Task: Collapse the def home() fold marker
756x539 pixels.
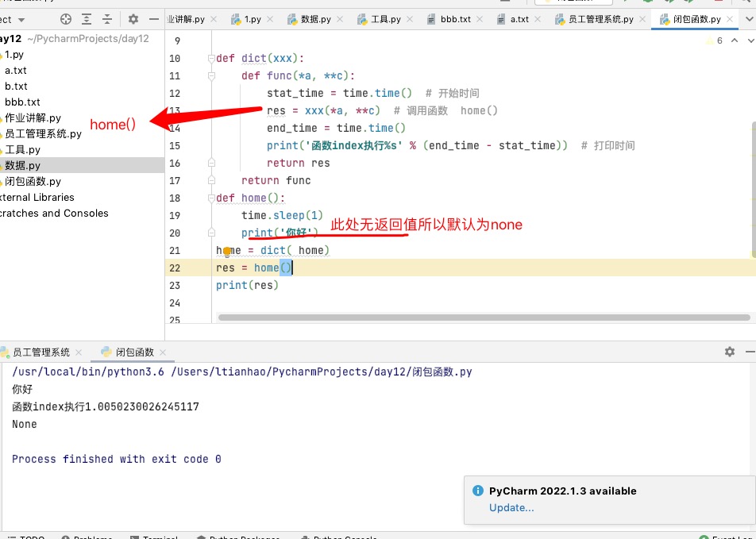Action: (x=211, y=198)
